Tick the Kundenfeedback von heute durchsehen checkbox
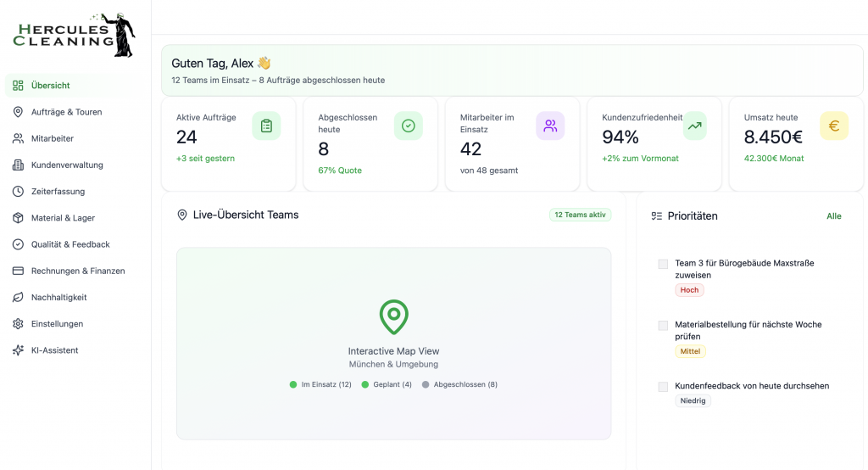 tap(663, 387)
